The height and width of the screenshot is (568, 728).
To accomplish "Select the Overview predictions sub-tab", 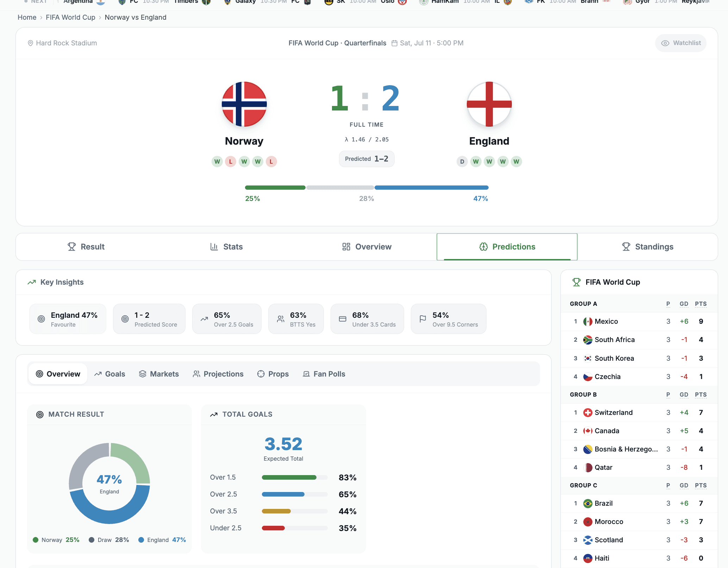I will [58, 374].
